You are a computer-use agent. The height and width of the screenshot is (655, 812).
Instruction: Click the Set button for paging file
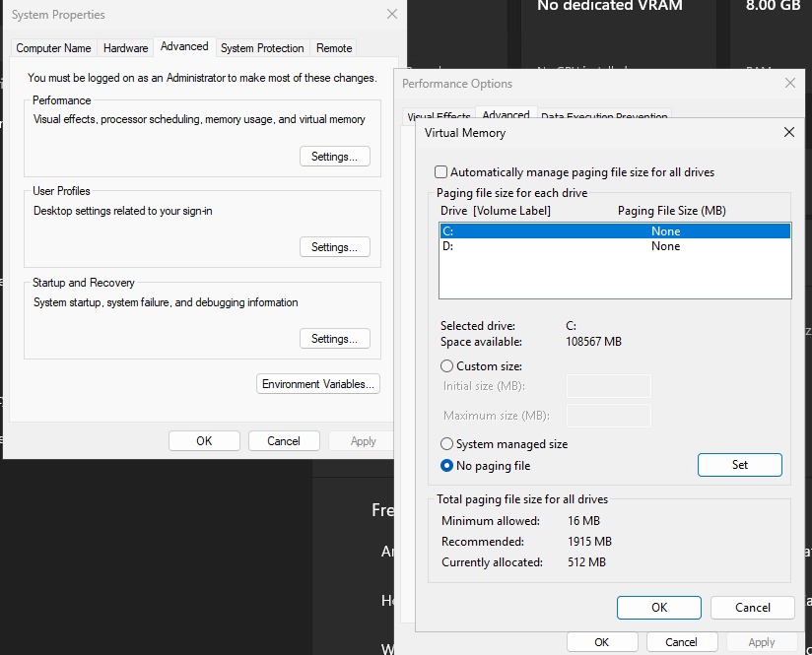(739, 465)
